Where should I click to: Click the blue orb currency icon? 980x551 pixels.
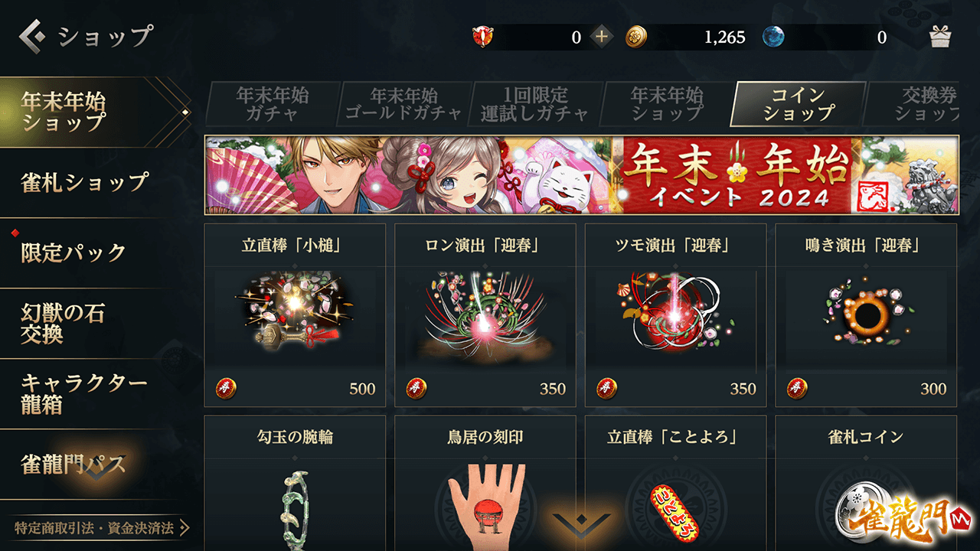(x=773, y=37)
